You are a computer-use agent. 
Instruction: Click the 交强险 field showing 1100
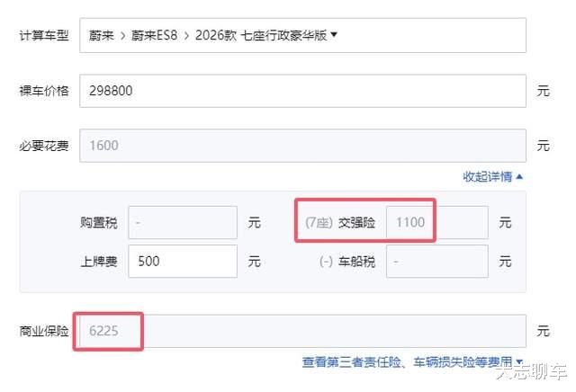pos(437,222)
